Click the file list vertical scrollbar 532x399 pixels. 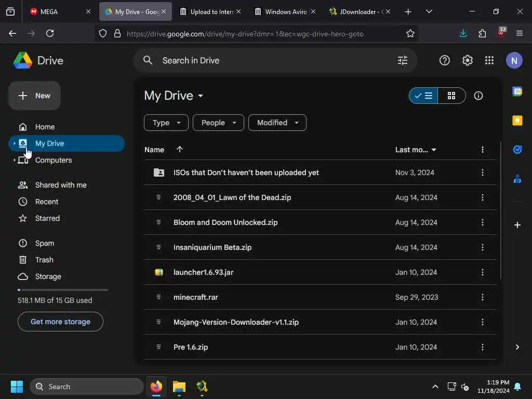click(500, 210)
